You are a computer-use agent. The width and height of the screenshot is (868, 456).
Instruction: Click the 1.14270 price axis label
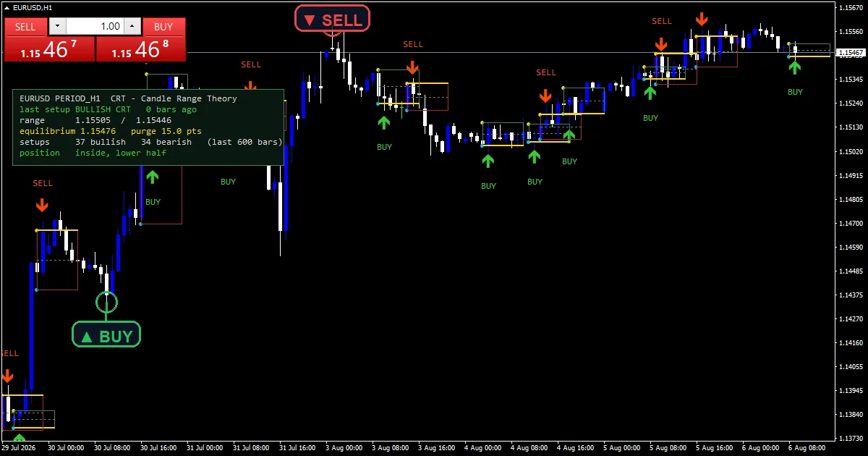[850, 318]
